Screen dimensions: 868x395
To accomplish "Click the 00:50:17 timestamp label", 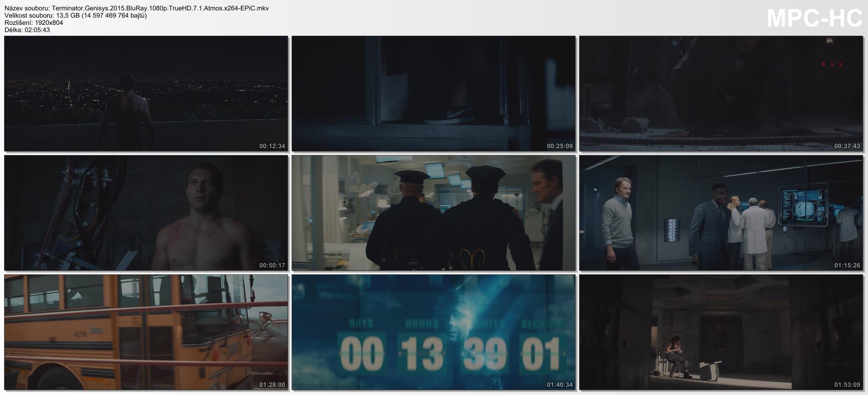I will 272,265.
